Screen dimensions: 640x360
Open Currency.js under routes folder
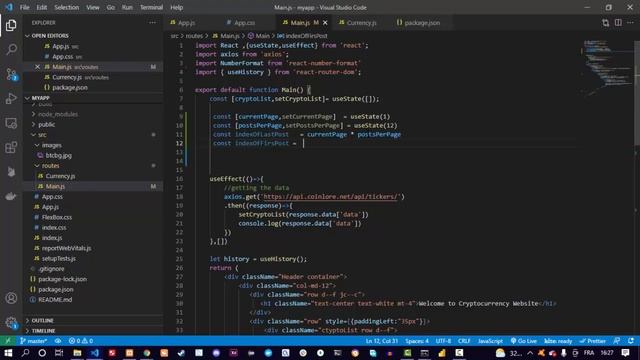tap(60, 176)
